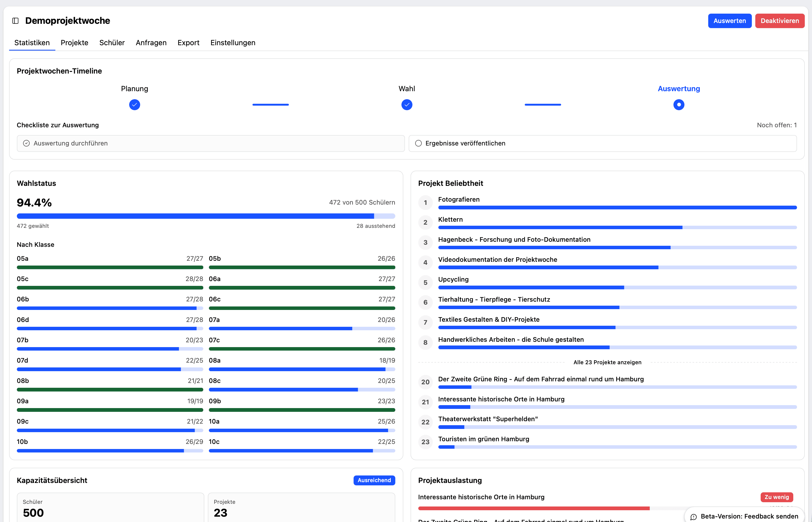Select Theaterwerkstatt "Superhelden" project

coord(488,419)
